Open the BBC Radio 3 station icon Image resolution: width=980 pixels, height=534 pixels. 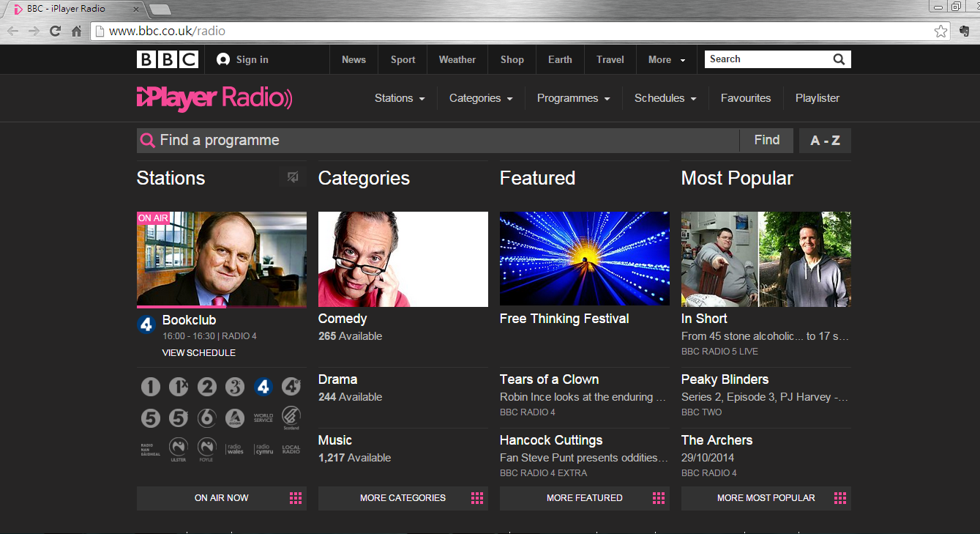click(235, 387)
